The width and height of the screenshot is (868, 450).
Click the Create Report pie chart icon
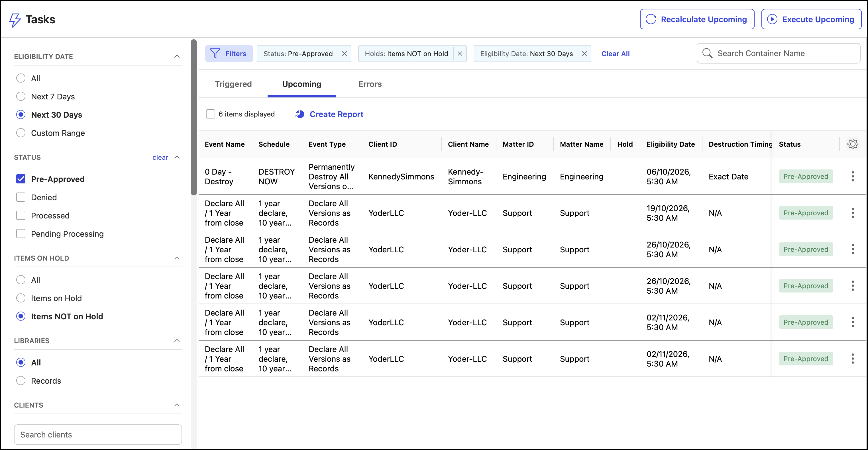pos(299,114)
